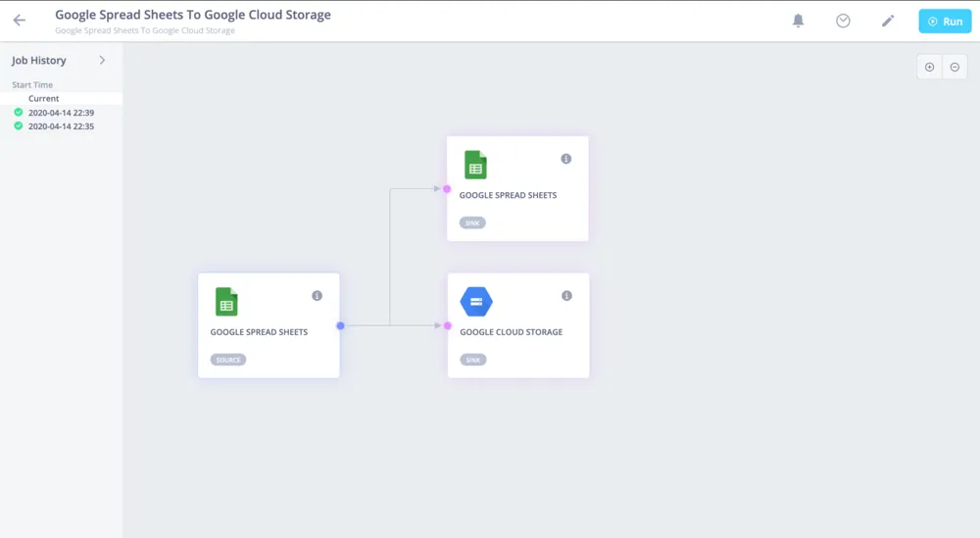Open the notifications bell
Image resolution: width=980 pixels, height=538 pixels.
(x=798, y=21)
